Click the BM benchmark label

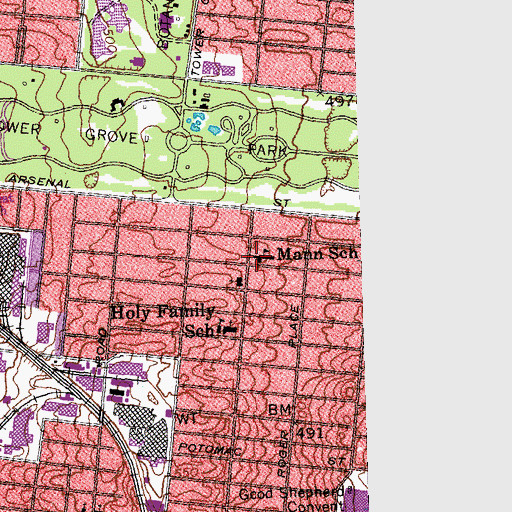pyautogui.click(x=280, y=410)
